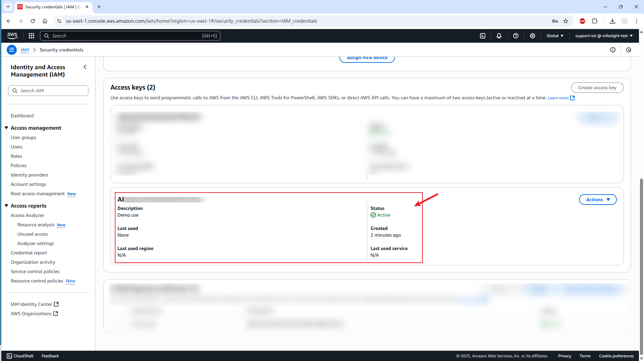
Task: Click the AWS logo home icon
Action: 12,35
